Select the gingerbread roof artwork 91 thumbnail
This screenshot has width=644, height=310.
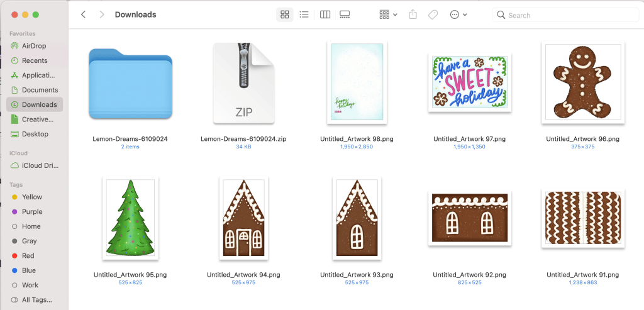click(583, 218)
